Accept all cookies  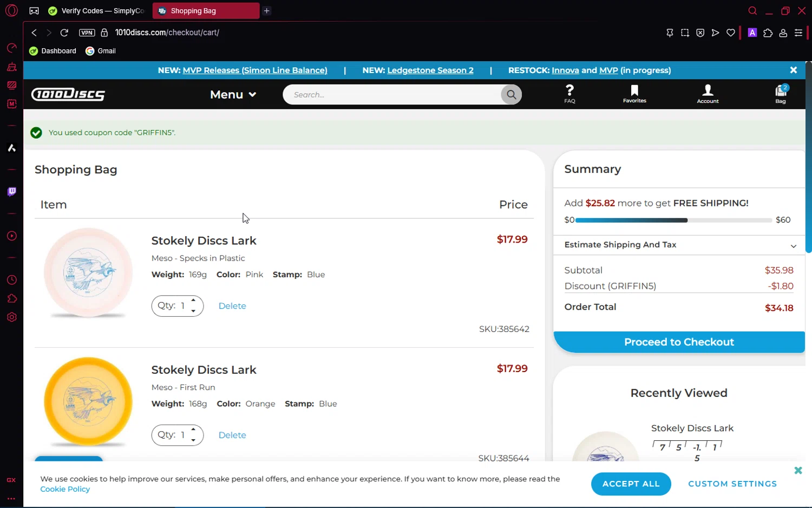[631, 484]
